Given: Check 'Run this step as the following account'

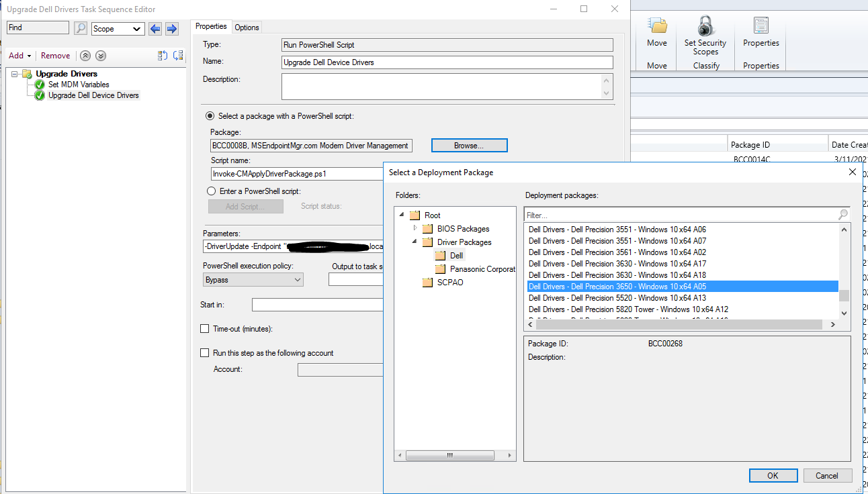Looking at the screenshot, I should [205, 353].
